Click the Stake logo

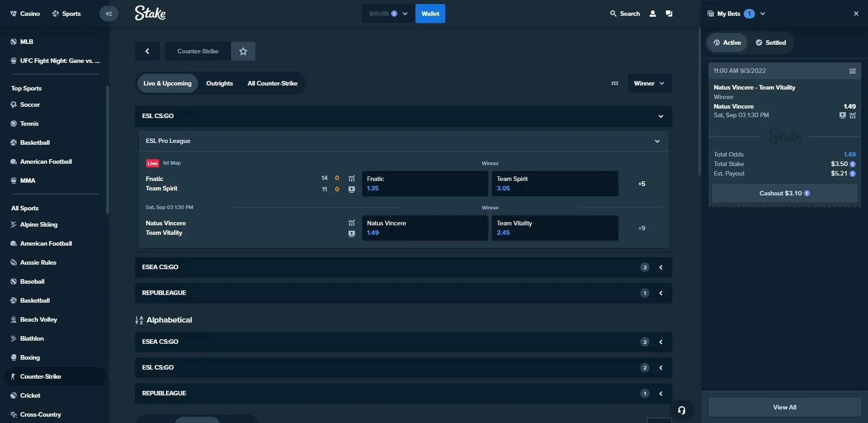coord(151,14)
